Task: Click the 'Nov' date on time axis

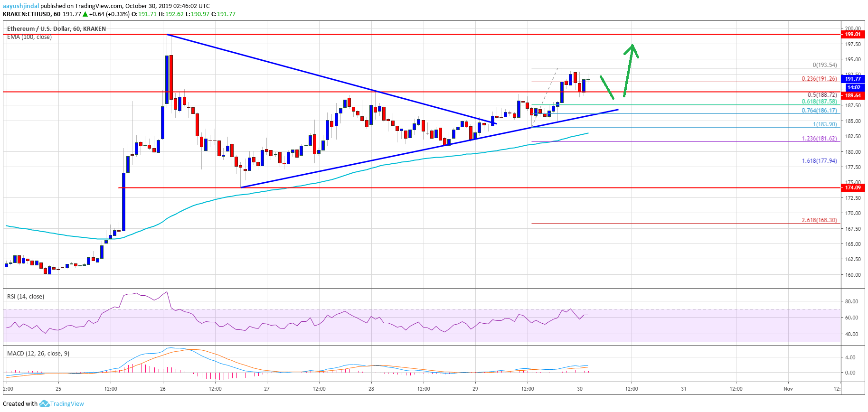Action: [788, 389]
